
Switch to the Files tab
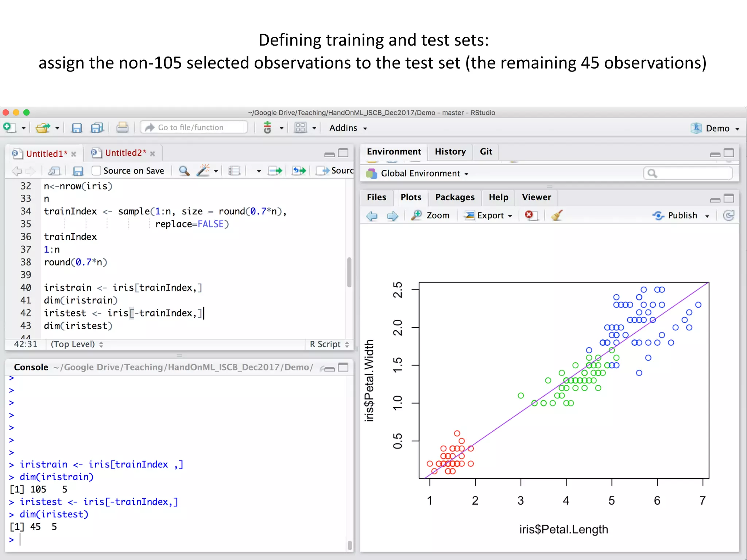(x=376, y=197)
